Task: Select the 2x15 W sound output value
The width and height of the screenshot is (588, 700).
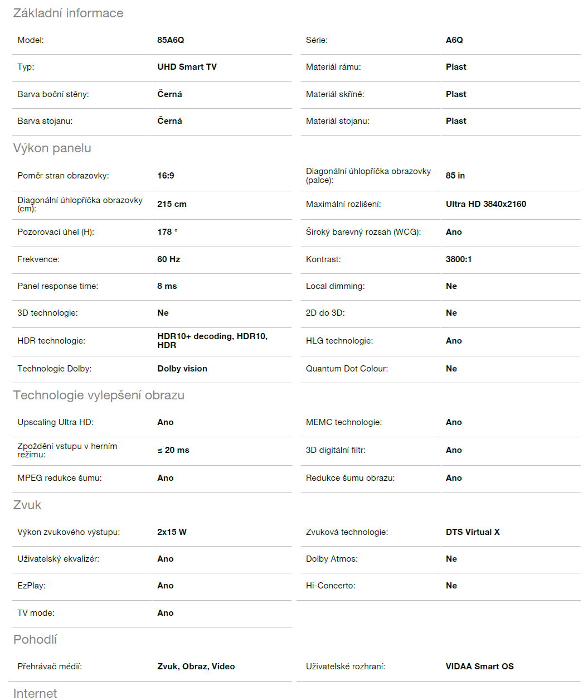Action: (172, 532)
